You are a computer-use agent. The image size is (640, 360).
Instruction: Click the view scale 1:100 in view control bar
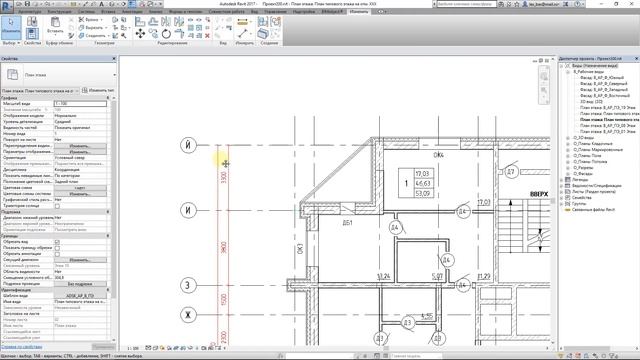click(133, 349)
